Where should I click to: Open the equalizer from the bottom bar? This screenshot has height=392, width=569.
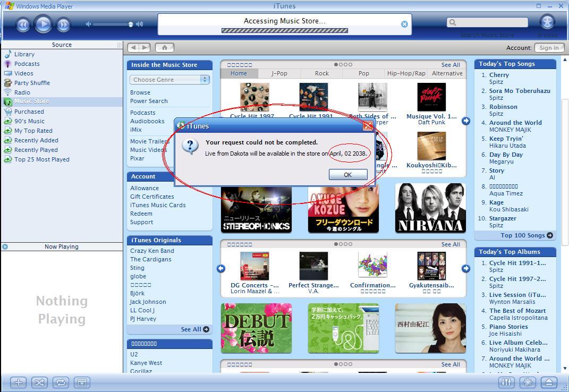(x=506, y=382)
